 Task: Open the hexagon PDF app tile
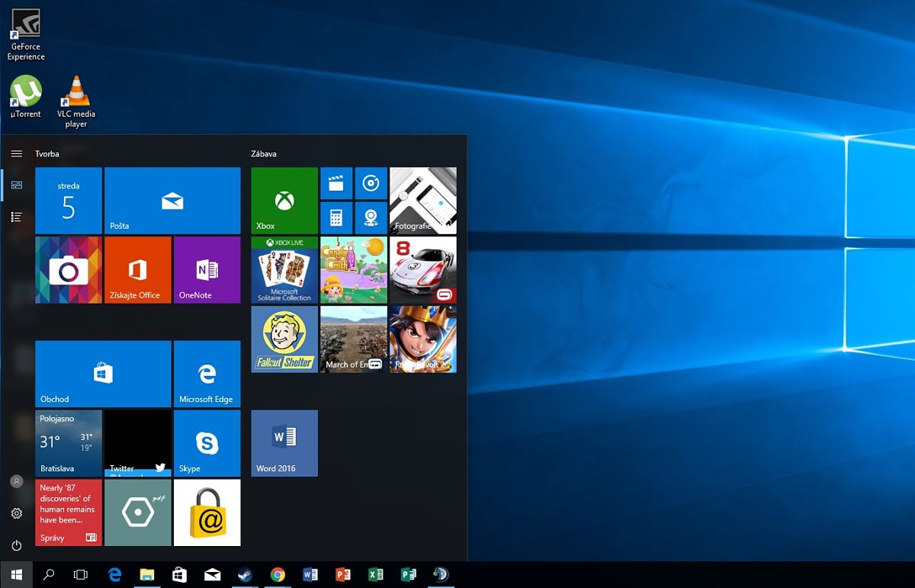(x=138, y=512)
